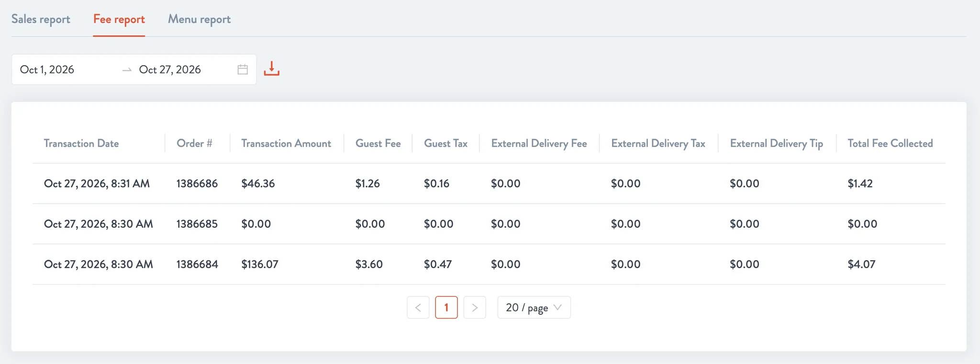Click the Transaction Date column header
The height and width of the screenshot is (364, 980).
(81, 143)
